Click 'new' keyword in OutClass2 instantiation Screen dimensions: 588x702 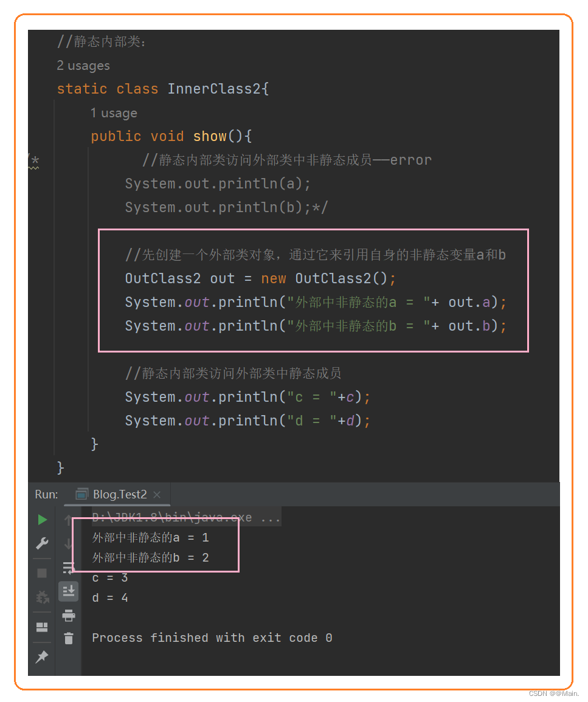pyautogui.click(x=274, y=278)
